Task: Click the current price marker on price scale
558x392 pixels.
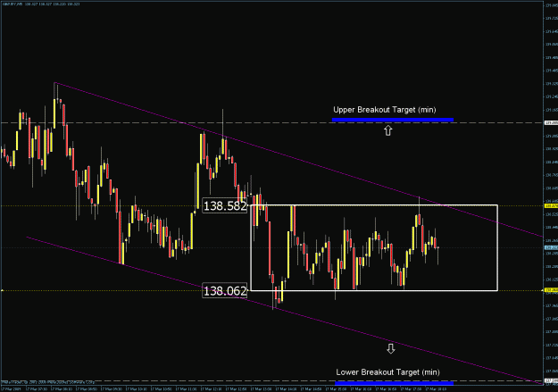Action: [551, 247]
